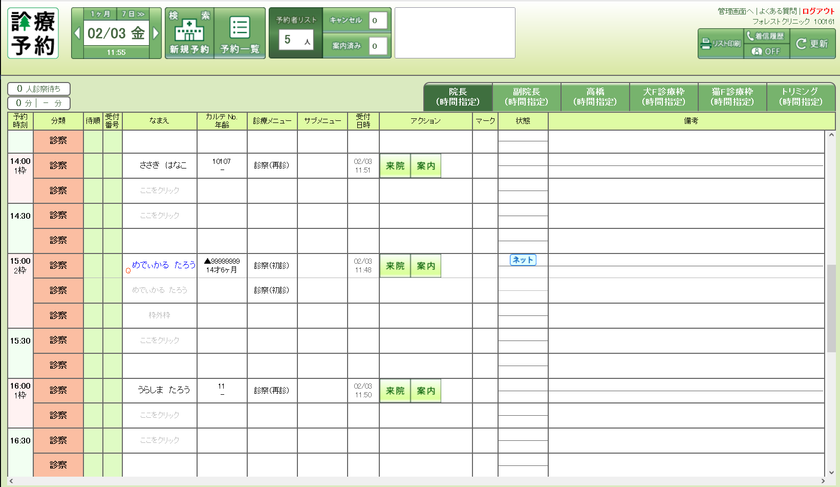The width and height of the screenshot is (840, 487).
Task: Click the 備考 column header
Action: [x=691, y=121]
